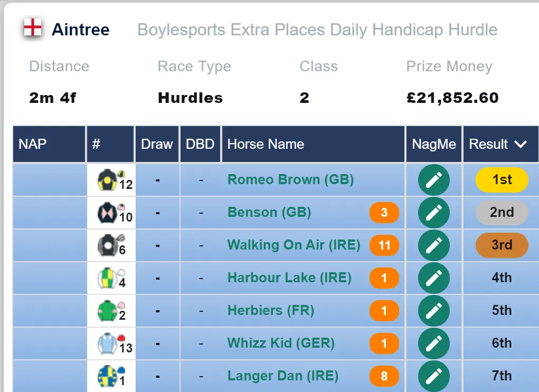The height and width of the screenshot is (392, 539).
Task: Click the England flag icon beside Aintree
Action: click(33, 27)
